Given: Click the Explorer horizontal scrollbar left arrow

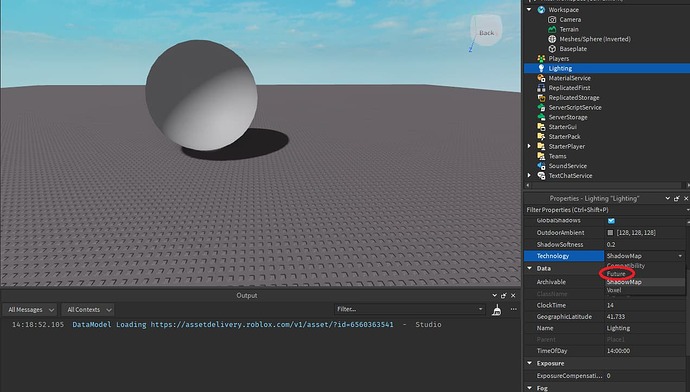Looking at the screenshot, I should click(x=528, y=185).
